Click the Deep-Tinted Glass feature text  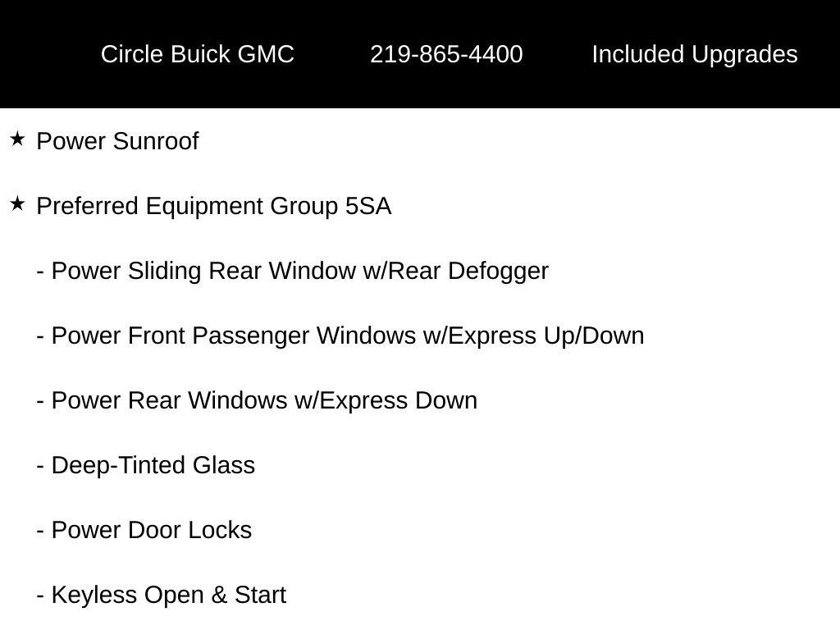point(153,465)
